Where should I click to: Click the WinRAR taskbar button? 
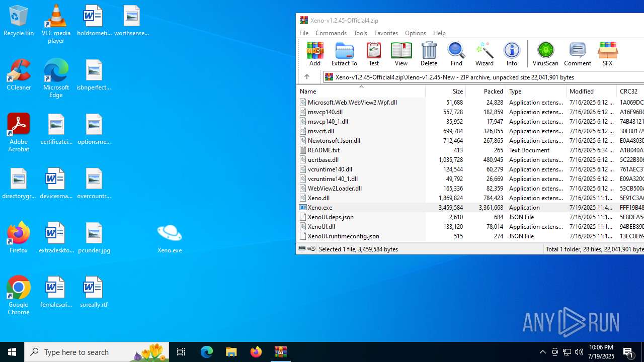pyautogui.click(x=281, y=352)
